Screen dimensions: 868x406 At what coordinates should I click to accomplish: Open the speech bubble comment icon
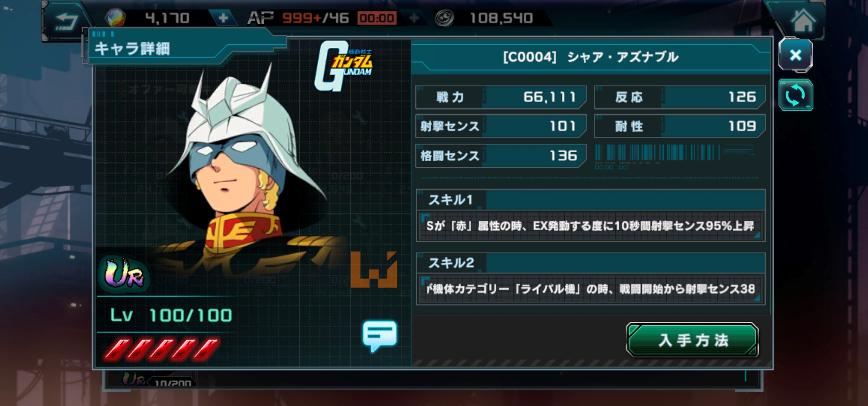coord(379,335)
